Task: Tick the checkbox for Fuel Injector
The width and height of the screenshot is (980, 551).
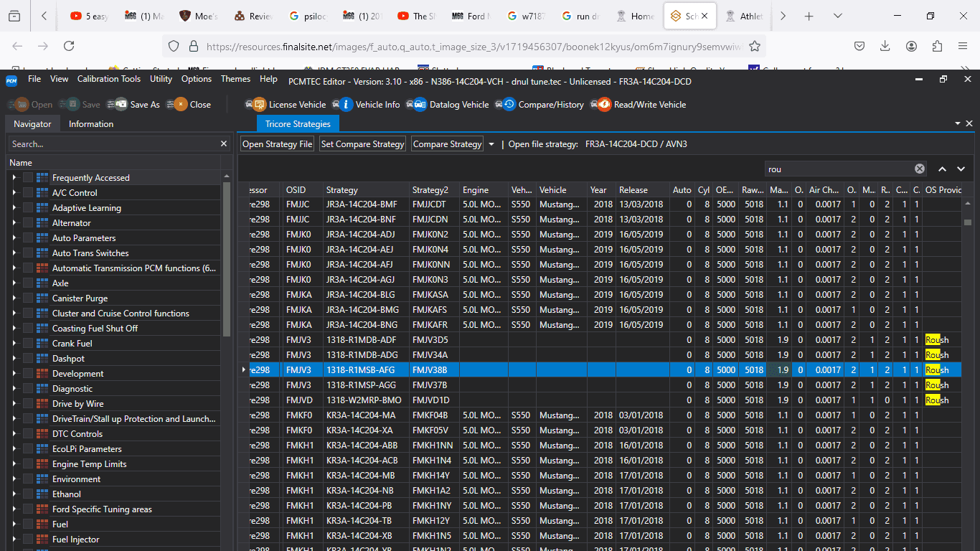Action: (28, 540)
